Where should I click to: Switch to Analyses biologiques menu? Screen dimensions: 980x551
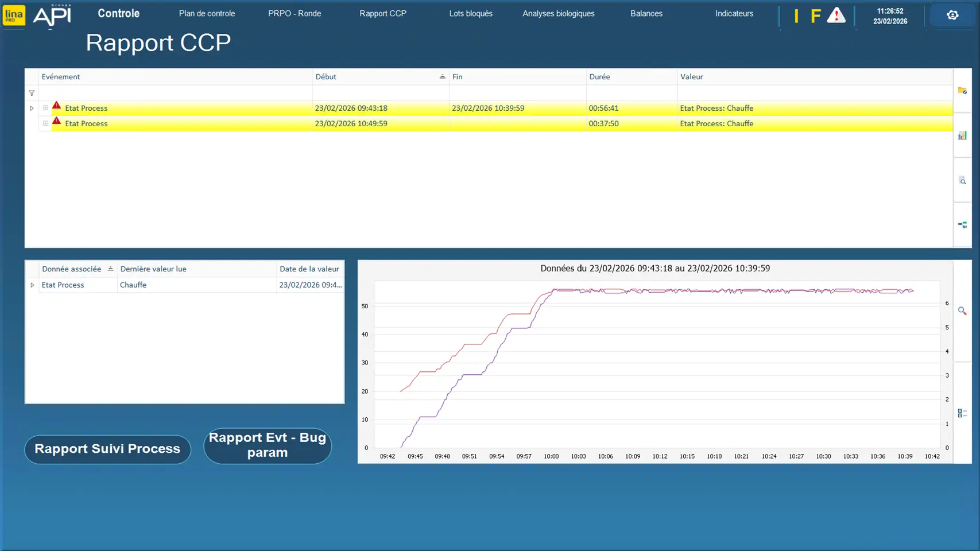pos(558,14)
